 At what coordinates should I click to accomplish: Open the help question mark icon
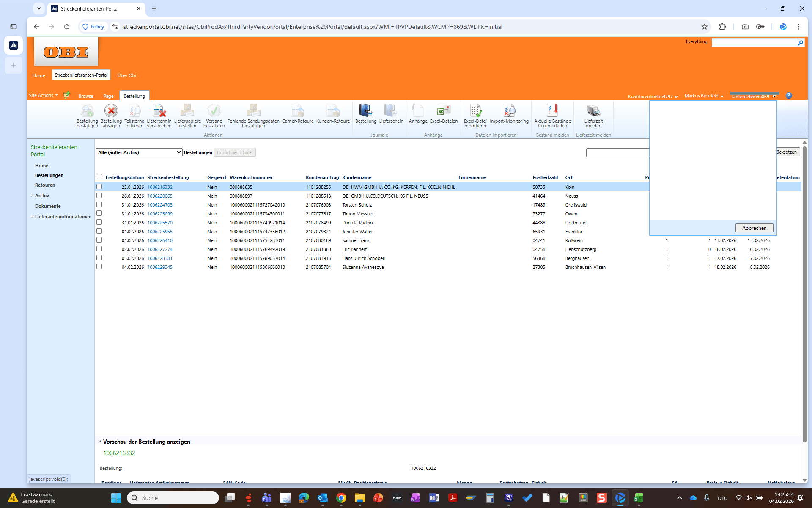[x=789, y=96]
